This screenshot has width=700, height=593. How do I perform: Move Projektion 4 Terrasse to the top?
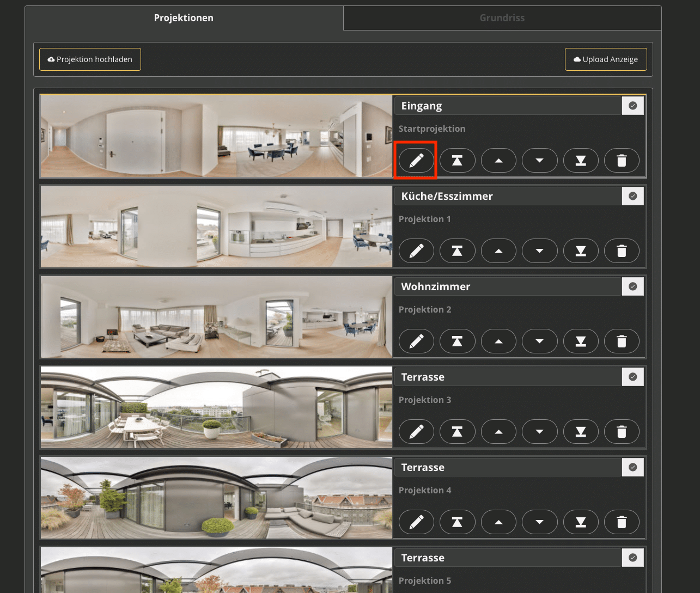(457, 522)
